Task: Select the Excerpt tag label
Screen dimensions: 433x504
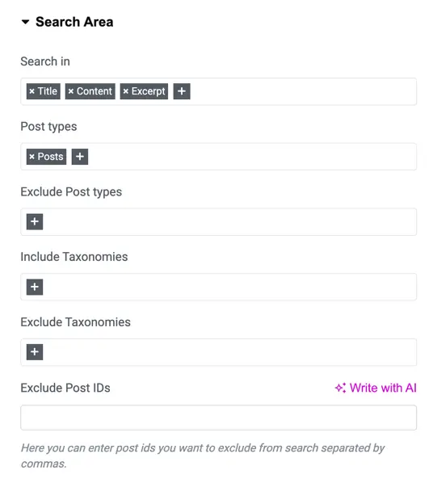Action: pyautogui.click(x=148, y=91)
